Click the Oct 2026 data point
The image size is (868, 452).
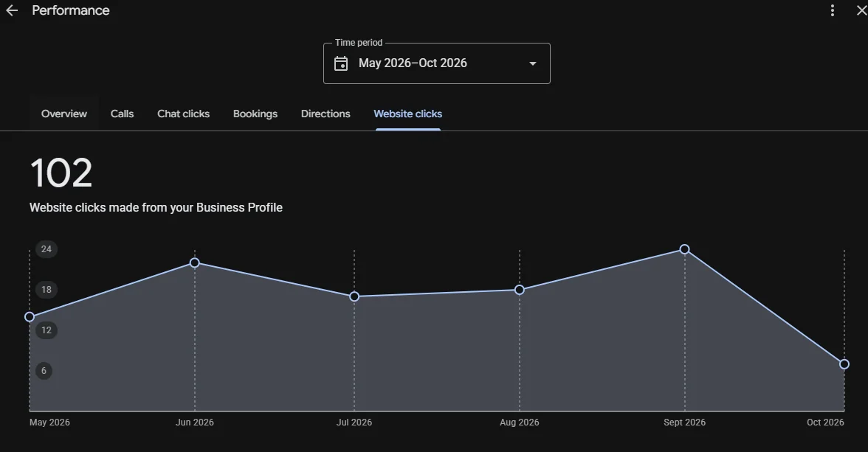(844, 364)
